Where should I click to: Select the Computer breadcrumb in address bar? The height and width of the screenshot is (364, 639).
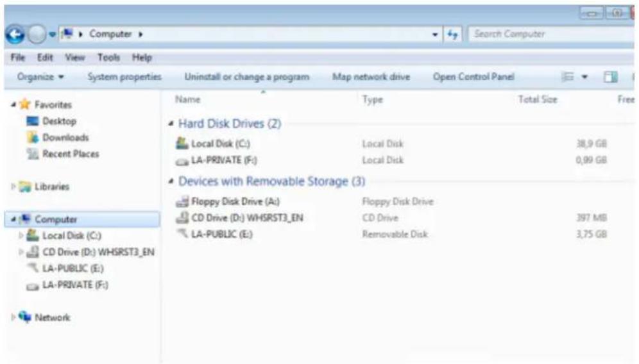pos(110,34)
